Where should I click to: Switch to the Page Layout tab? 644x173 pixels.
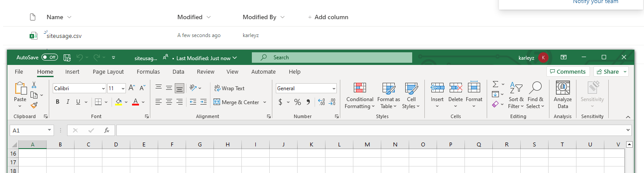(108, 71)
